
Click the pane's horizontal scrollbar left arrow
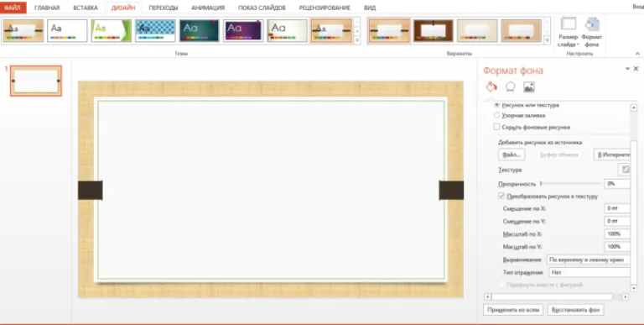coord(487,296)
